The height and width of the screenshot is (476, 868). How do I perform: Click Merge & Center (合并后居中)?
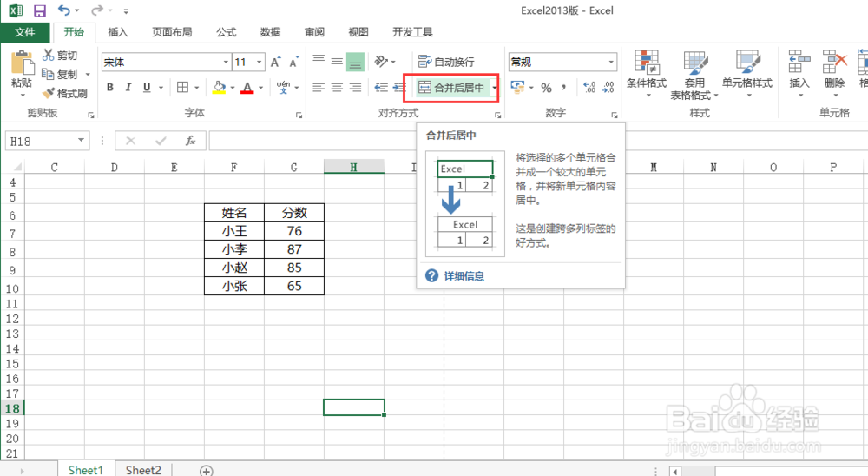tap(451, 88)
